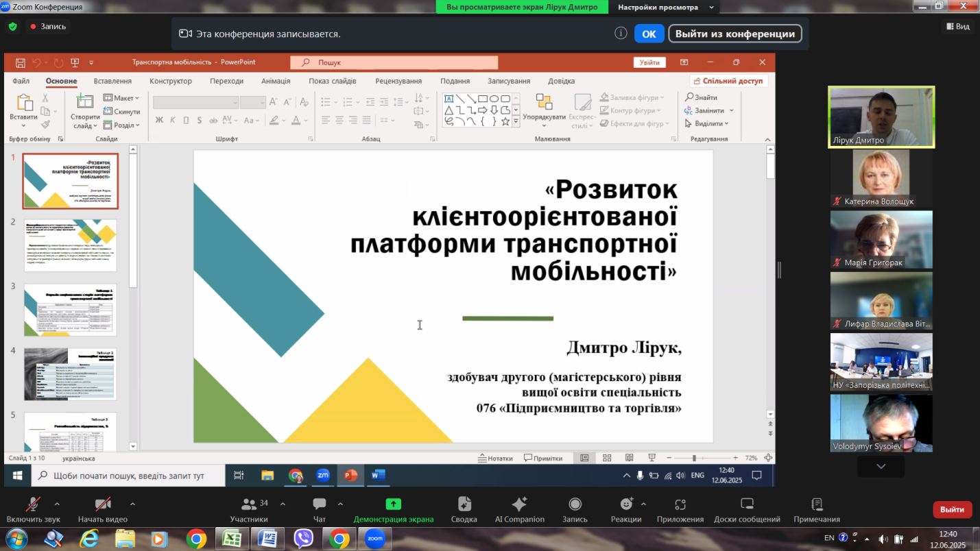Toggle the Record button in Zoom toolbar
Screen dimensions: 980x551
pyautogui.click(x=575, y=505)
